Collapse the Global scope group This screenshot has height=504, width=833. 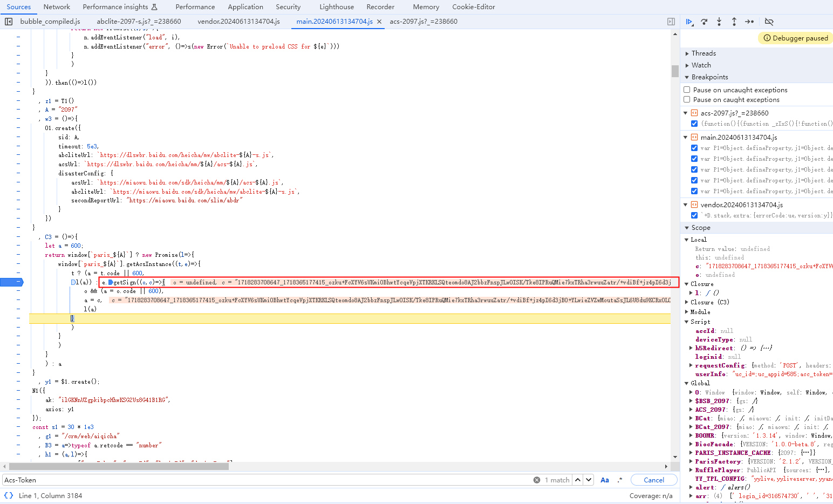point(687,383)
